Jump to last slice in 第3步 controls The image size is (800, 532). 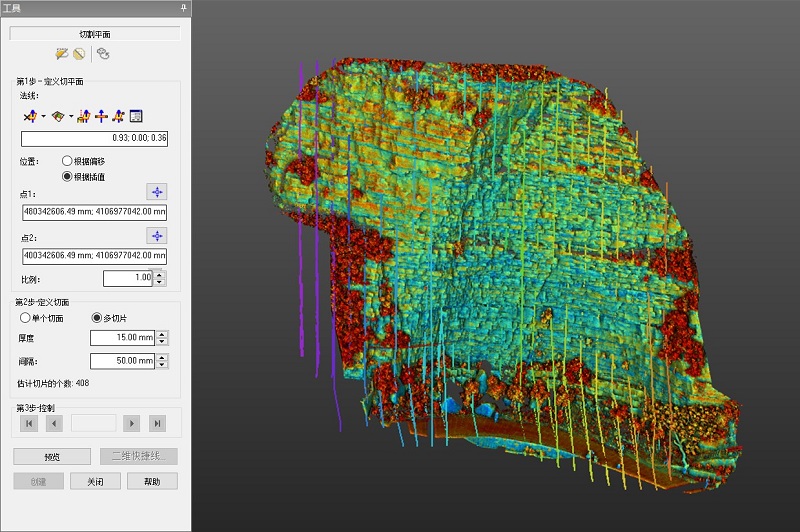point(157,424)
